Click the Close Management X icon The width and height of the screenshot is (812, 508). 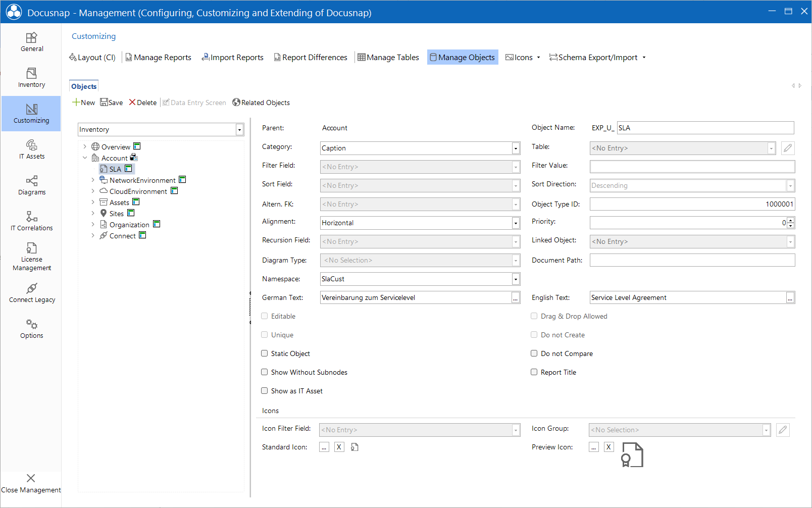tap(31, 478)
